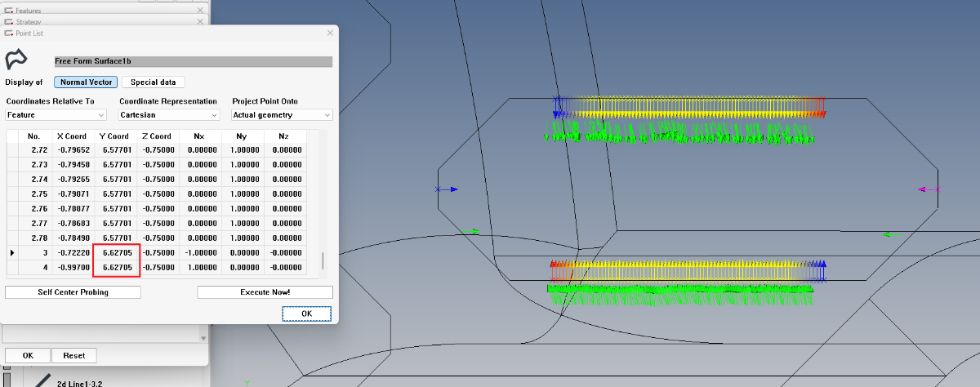Click the Y Coord column header
This screenshot has height=387, width=980.
tap(115, 136)
